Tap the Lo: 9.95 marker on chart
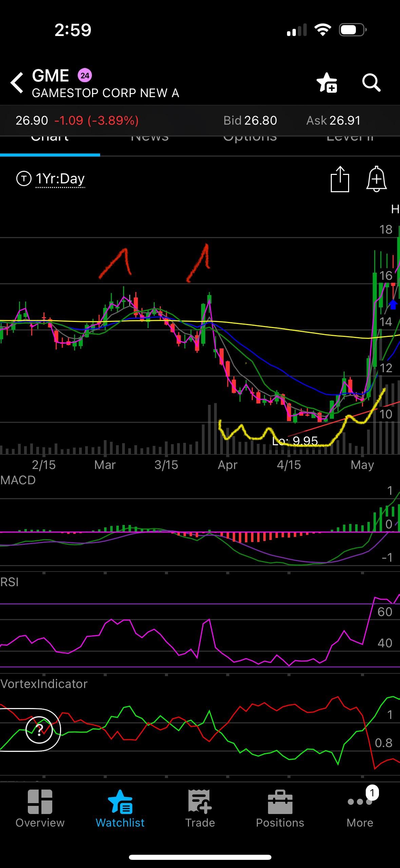The height and width of the screenshot is (868, 400). (x=295, y=441)
